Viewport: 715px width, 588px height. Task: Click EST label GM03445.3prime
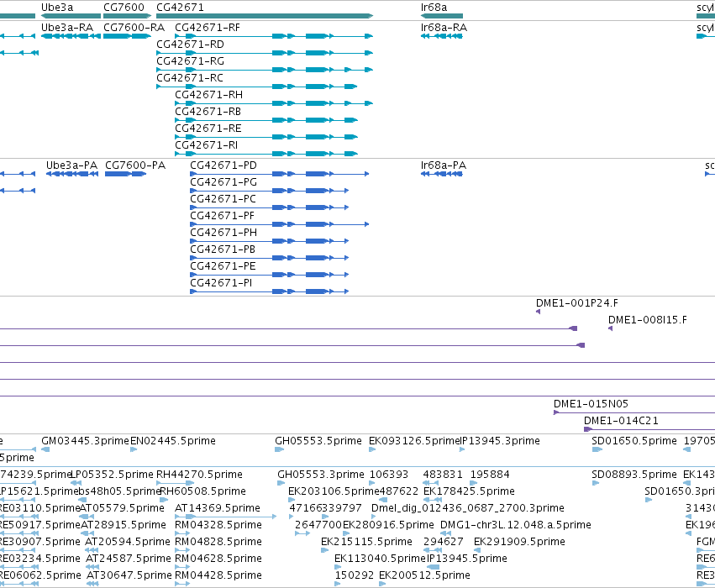[85, 441]
